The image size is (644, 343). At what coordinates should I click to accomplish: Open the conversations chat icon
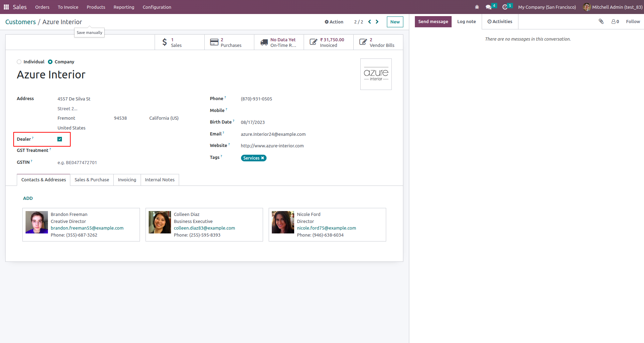[x=488, y=7]
